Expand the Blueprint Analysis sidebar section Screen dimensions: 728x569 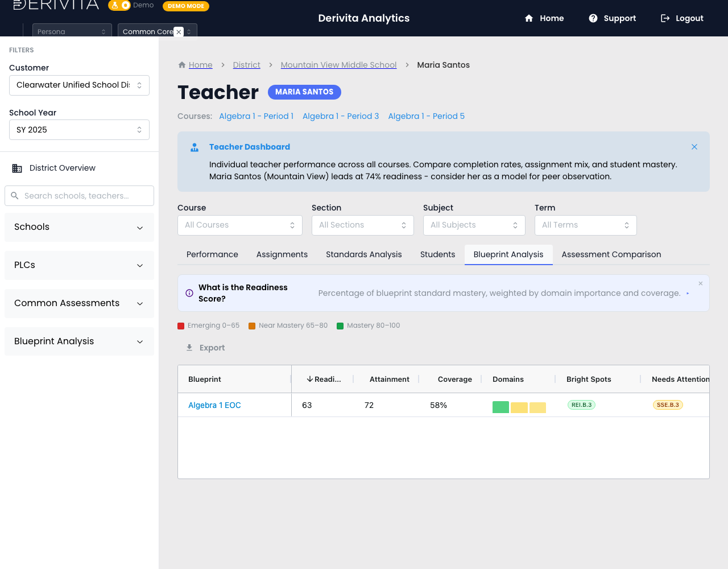(79, 341)
